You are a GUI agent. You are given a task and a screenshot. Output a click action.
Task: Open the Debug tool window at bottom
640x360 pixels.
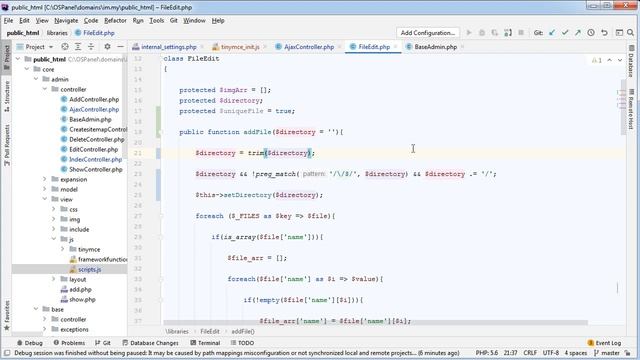[30, 343]
